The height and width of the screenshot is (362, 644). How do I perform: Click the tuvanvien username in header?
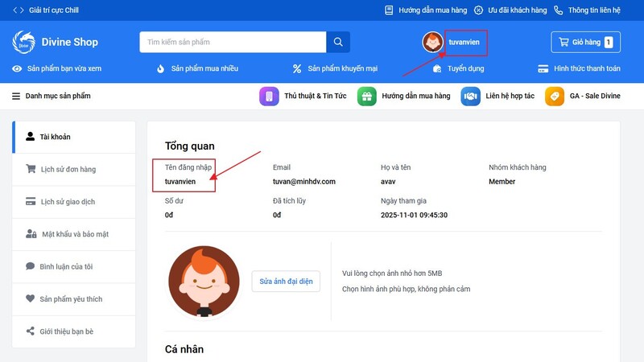[464, 42]
